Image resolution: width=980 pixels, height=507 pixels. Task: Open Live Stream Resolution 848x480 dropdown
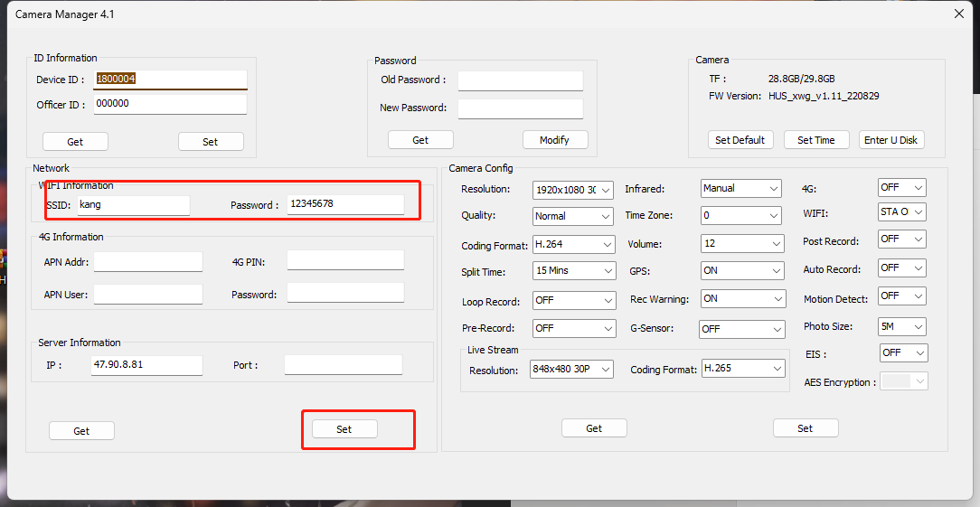click(571, 370)
